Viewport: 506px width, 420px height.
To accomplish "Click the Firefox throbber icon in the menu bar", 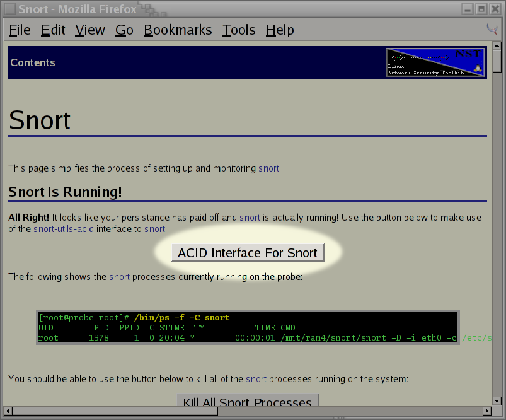I will pyautogui.click(x=492, y=29).
